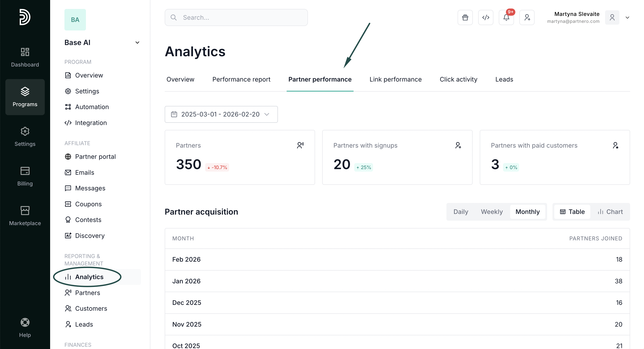Open Partner portal in sidebar

coord(95,157)
